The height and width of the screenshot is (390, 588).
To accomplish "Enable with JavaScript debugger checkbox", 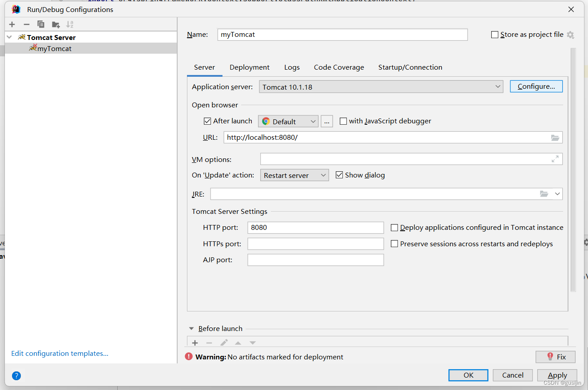I will click(x=343, y=121).
